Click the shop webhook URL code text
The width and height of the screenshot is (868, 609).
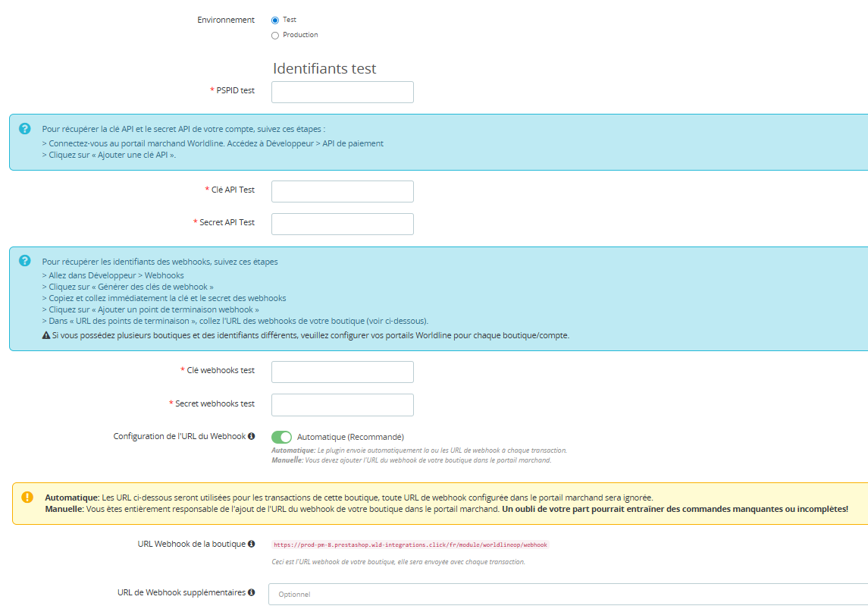coord(410,545)
